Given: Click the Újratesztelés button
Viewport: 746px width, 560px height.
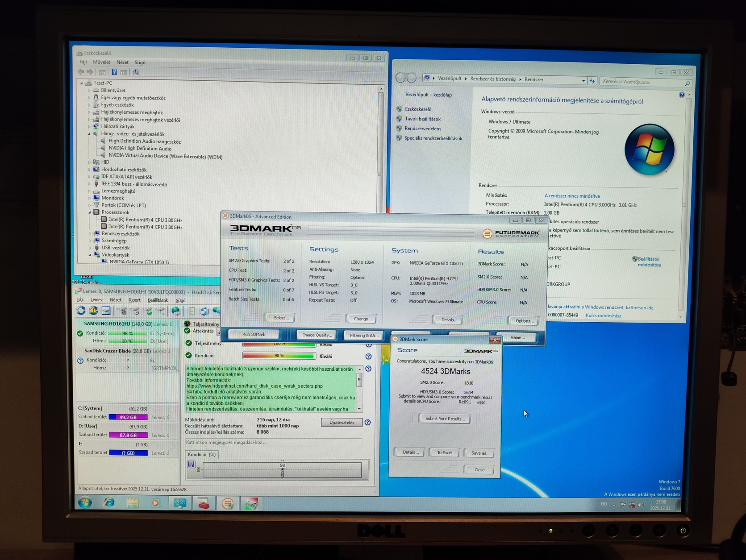Looking at the screenshot, I should [342, 423].
